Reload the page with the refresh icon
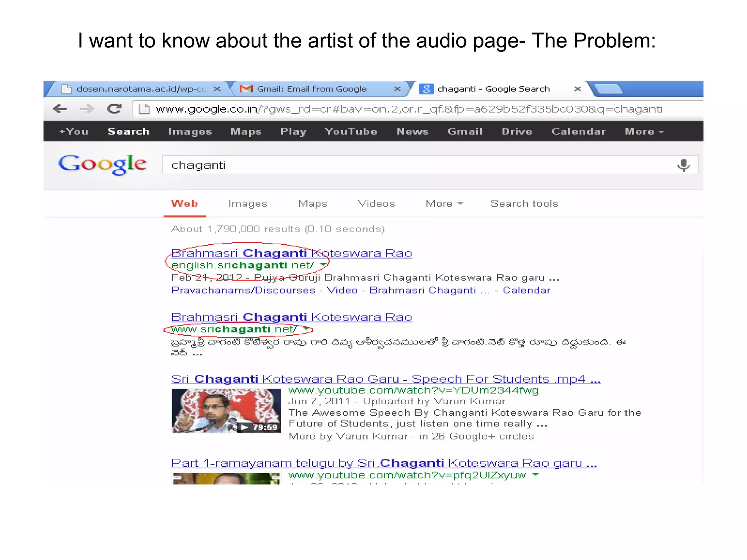The image size is (747, 560). [x=114, y=109]
